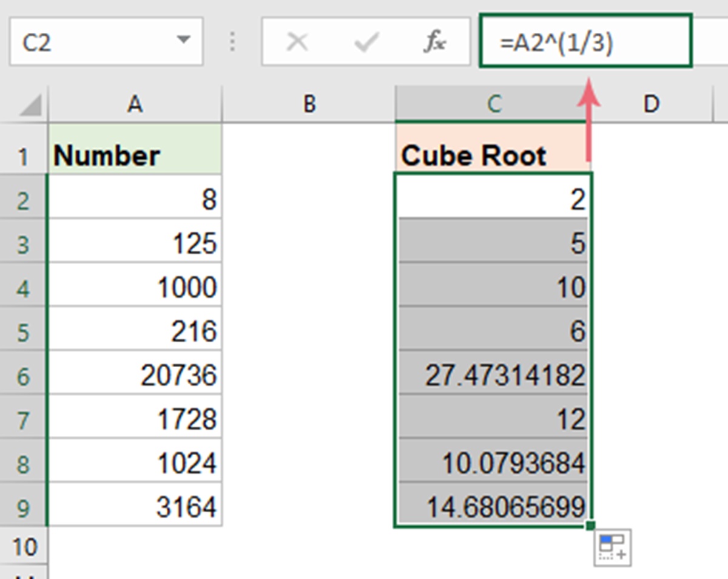Click the formula bar options dots

(x=233, y=42)
